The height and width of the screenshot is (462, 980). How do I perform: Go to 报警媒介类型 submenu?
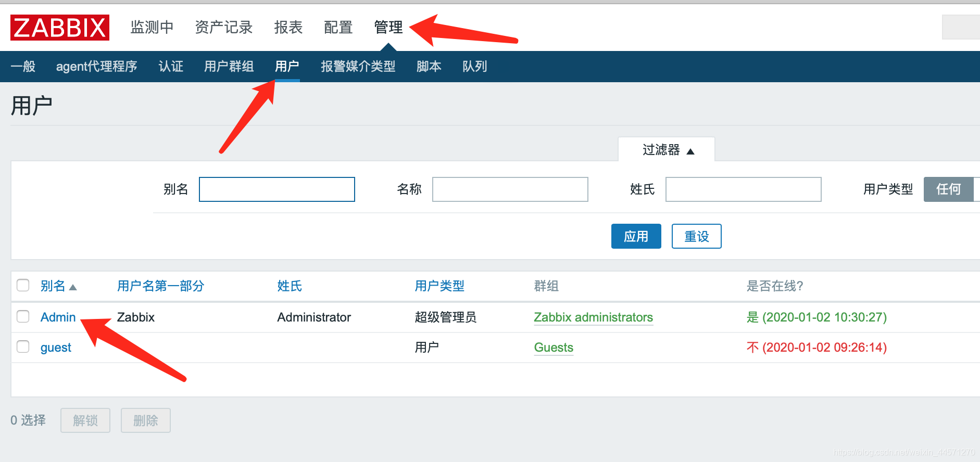[x=358, y=66]
